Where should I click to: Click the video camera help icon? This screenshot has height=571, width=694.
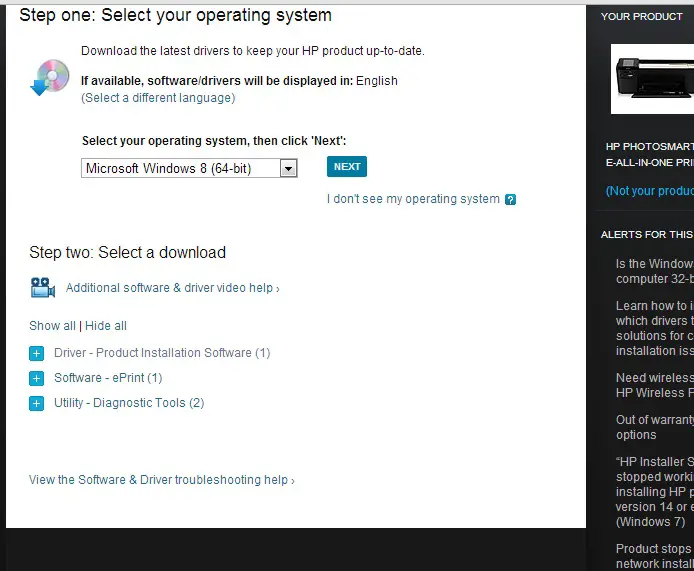tap(43, 288)
